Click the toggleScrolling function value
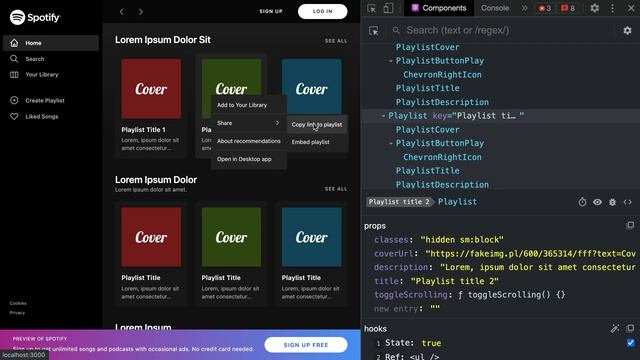 tap(512, 295)
